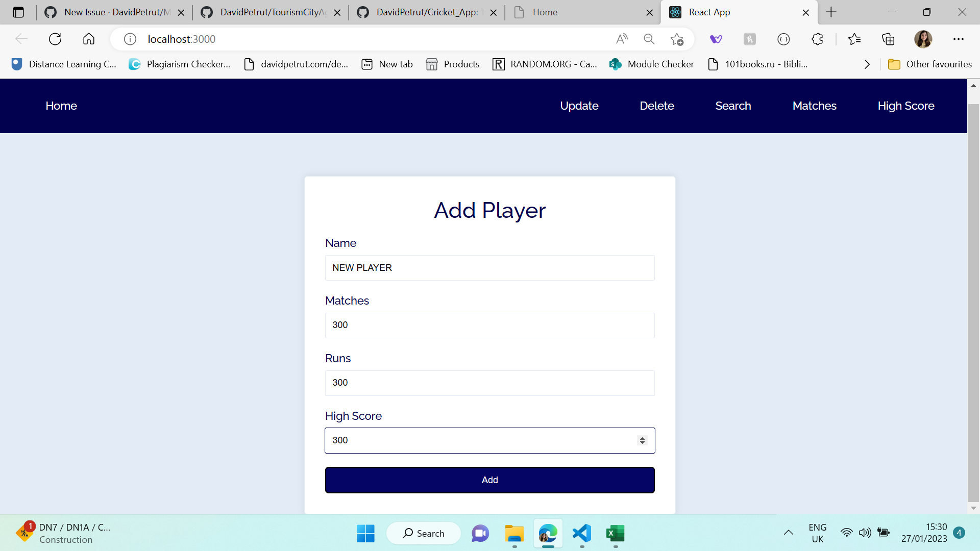The image size is (980, 551).
Task: Open the Matches page in the navbar
Action: point(814,106)
